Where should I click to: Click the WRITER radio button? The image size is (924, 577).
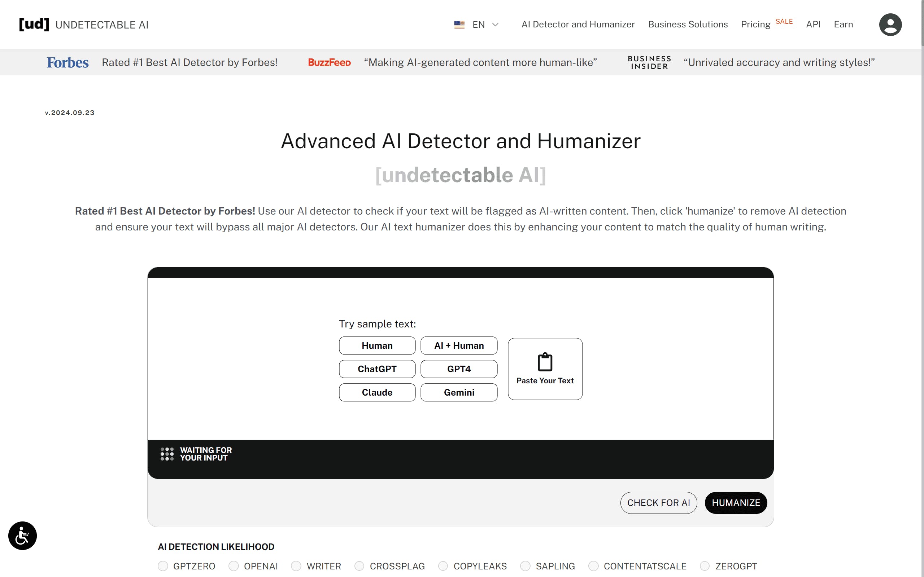coord(296,566)
